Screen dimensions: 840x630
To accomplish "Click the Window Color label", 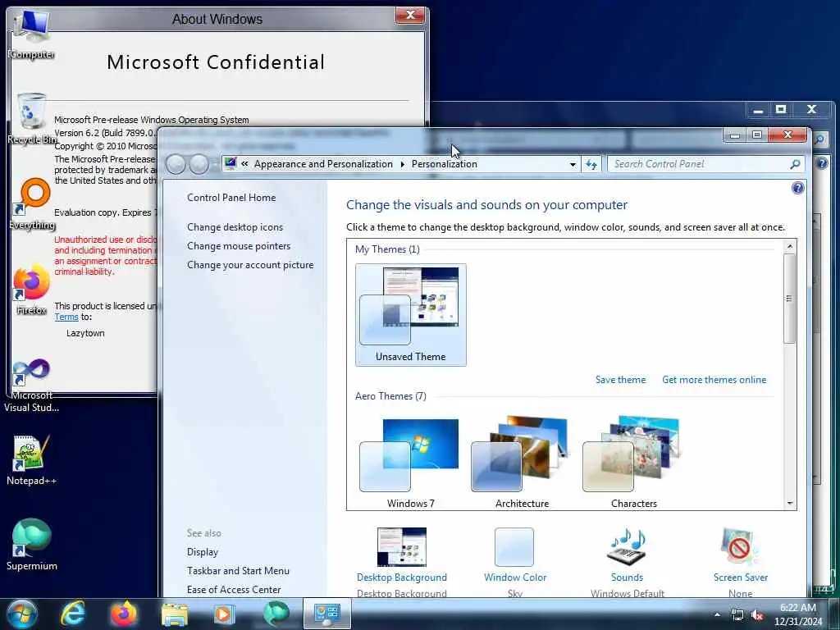I will click(515, 577).
